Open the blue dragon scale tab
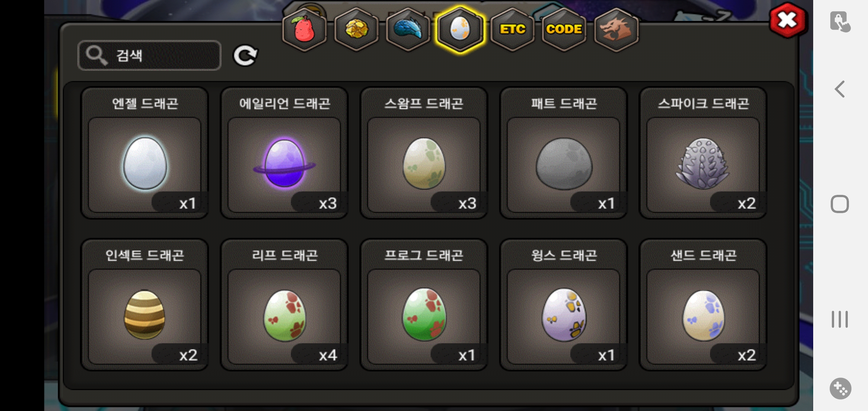 [x=408, y=29]
